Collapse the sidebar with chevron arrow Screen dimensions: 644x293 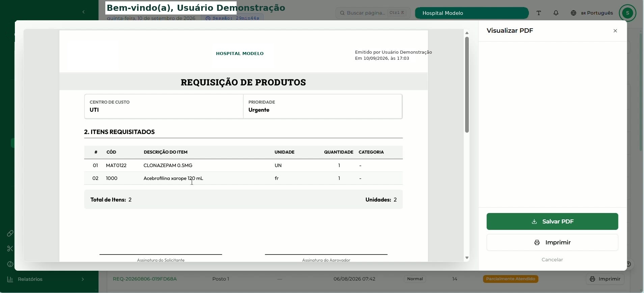pos(83,12)
